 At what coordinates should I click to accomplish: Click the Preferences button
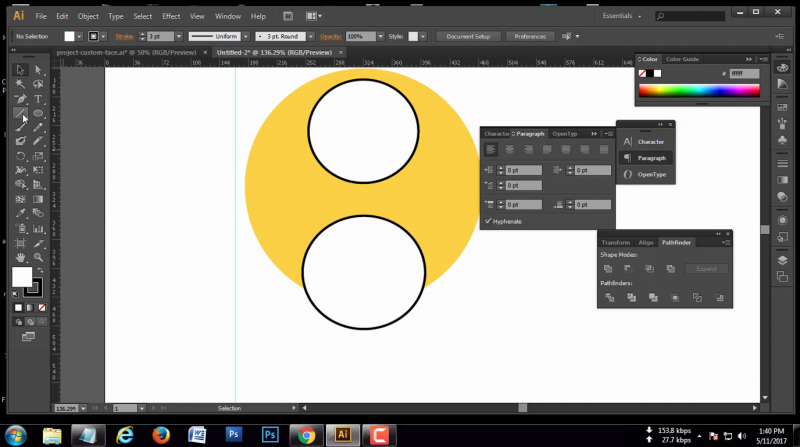point(529,36)
